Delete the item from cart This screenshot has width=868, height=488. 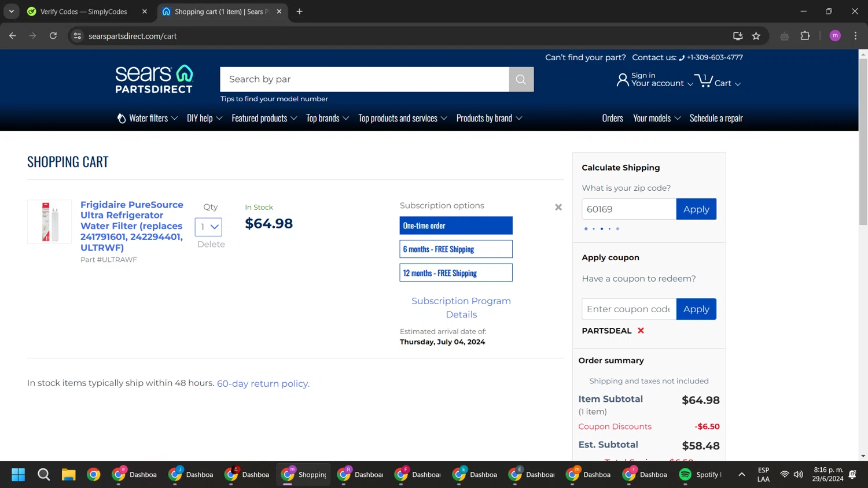coord(211,245)
